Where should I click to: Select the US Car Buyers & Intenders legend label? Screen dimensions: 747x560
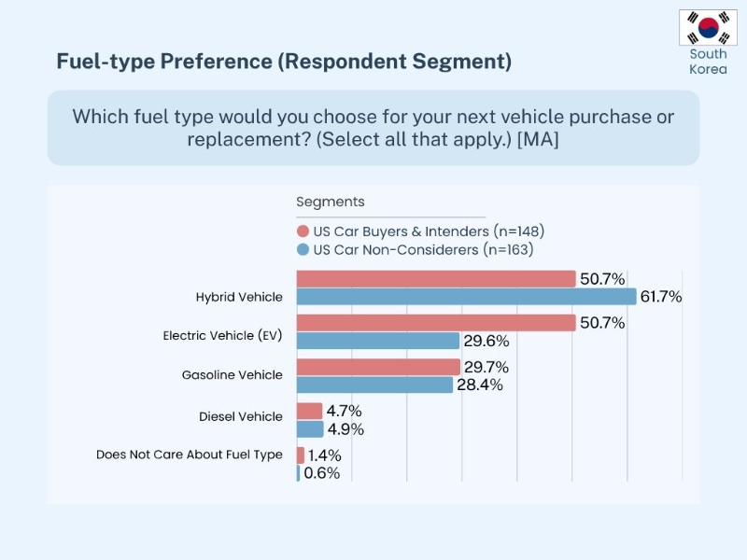429,231
